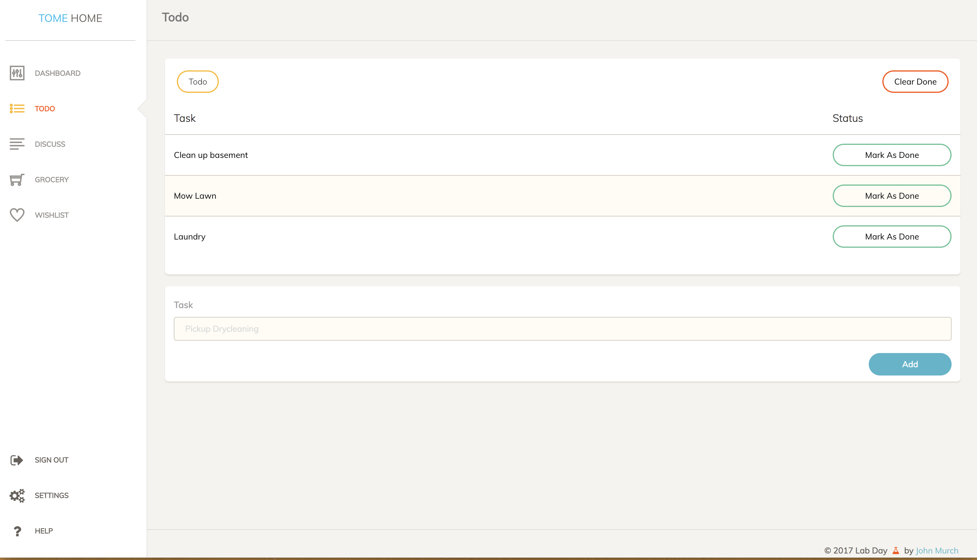This screenshot has height=560, width=977.
Task: Choose SIGN OUT in the sidebar
Action: pos(51,460)
